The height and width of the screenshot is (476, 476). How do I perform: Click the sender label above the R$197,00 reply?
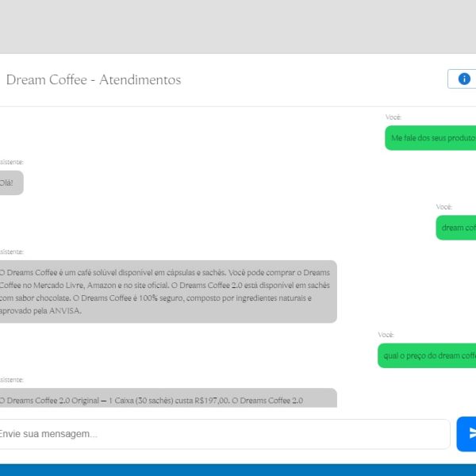point(12,380)
